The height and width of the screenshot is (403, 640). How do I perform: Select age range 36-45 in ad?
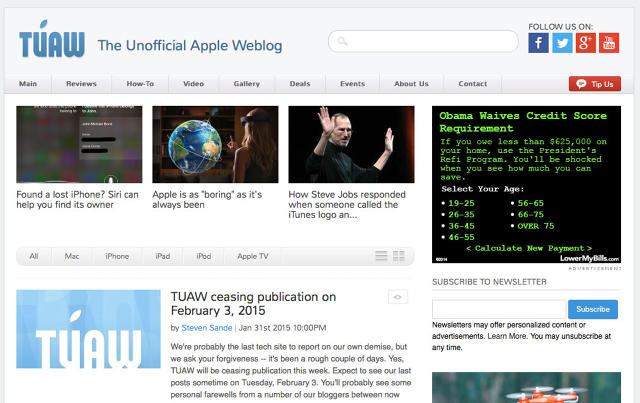coord(461,226)
